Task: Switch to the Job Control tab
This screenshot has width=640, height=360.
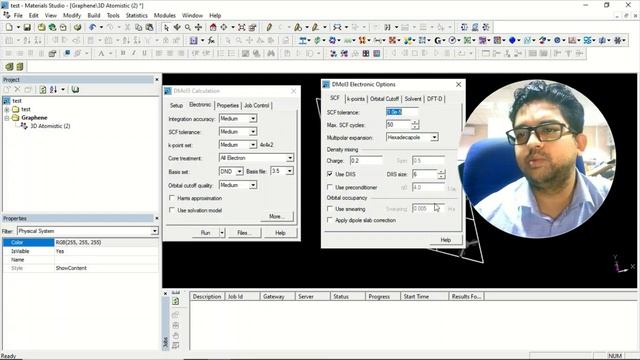Action: pos(256,105)
